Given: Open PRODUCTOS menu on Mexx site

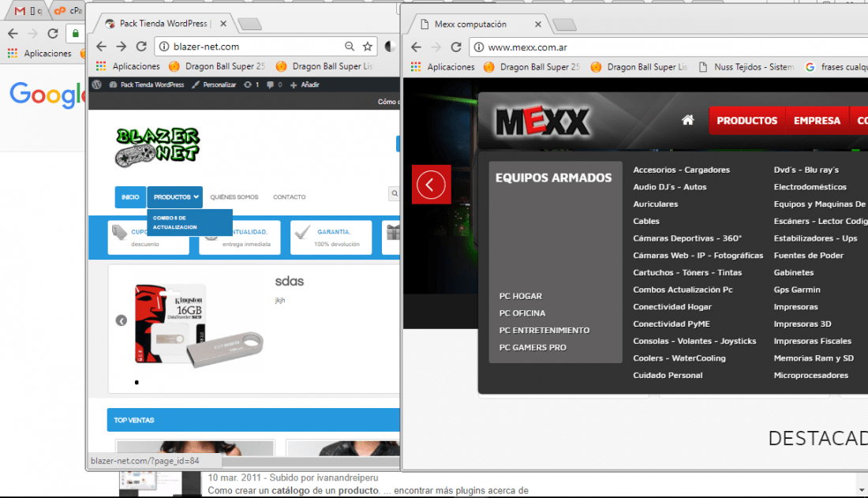Looking at the screenshot, I should 746,120.
